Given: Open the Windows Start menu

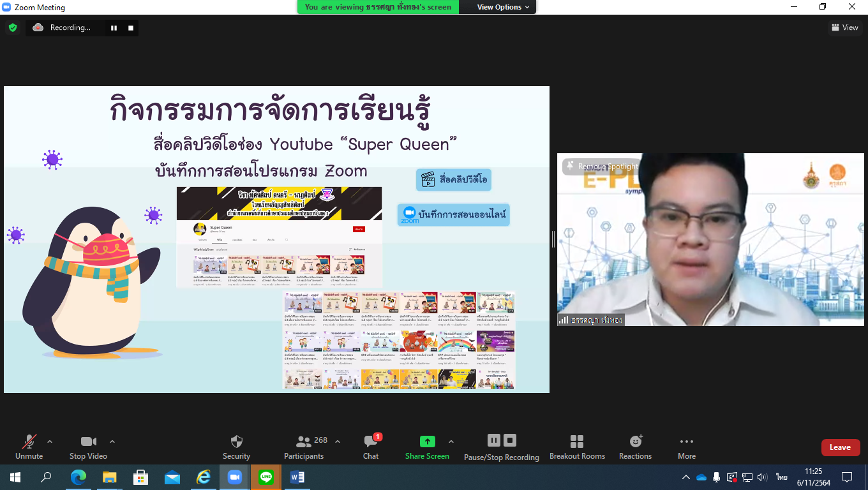Looking at the screenshot, I should [15, 477].
